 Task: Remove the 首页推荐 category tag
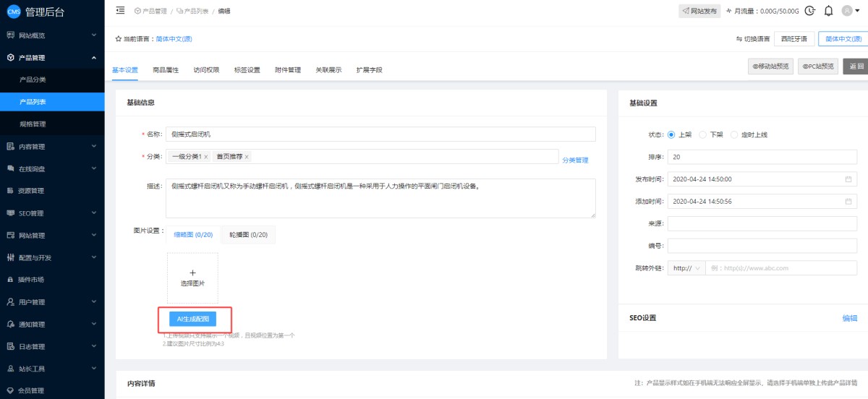pos(247,157)
